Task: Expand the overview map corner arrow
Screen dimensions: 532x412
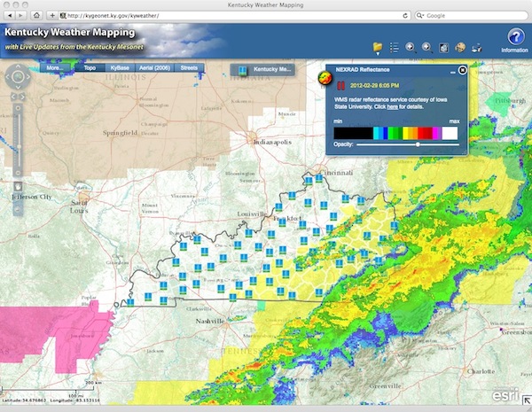Action: [x=527, y=400]
